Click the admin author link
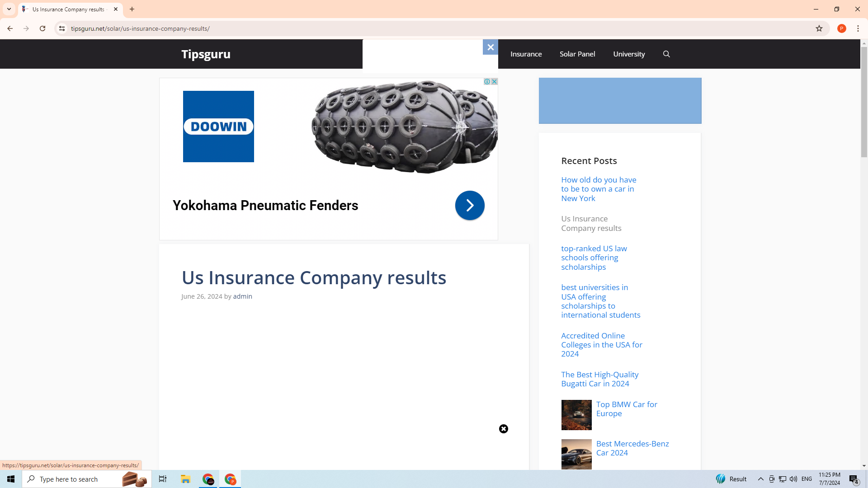 pos(242,296)
